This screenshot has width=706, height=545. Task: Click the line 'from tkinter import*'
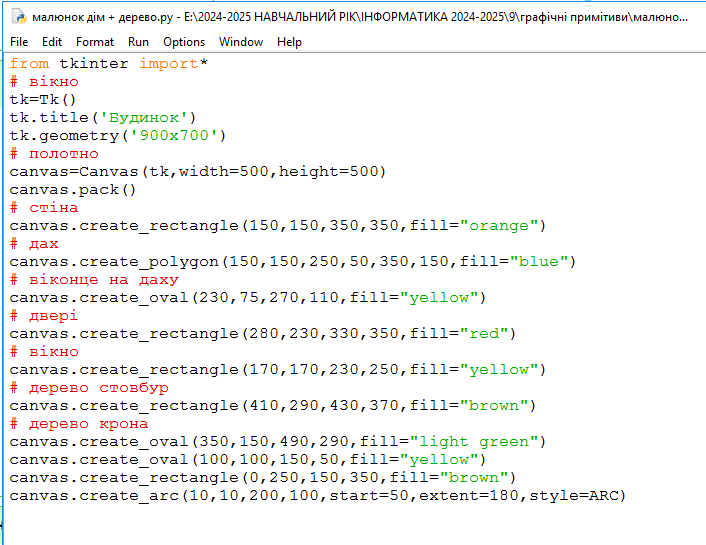point(109,64)
